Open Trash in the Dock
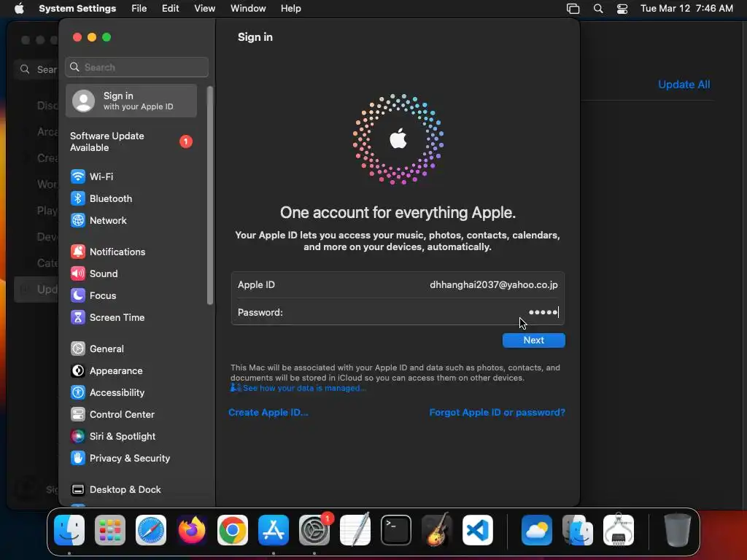 678,530
